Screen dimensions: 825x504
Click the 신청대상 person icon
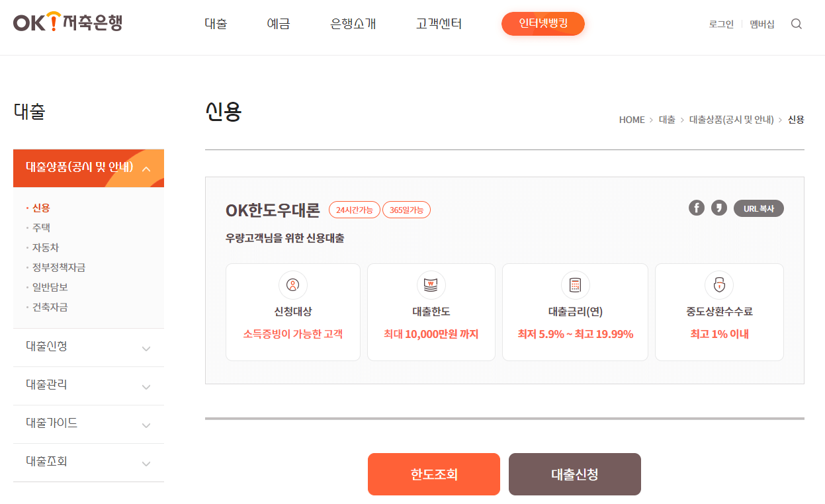click(293, 285)
